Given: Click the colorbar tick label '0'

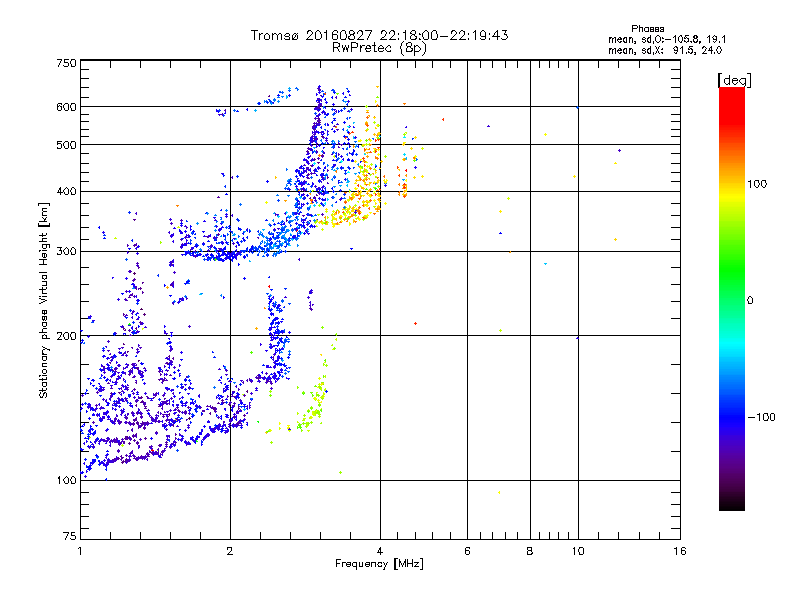Looking at the screenshot, I should coord(750,301).
